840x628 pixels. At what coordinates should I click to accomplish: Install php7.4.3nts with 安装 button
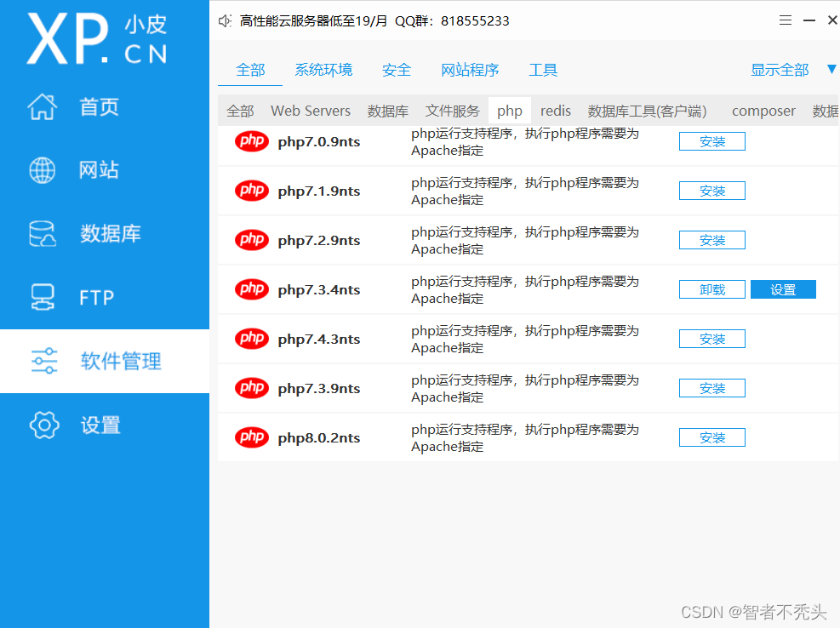coord(712,339)
